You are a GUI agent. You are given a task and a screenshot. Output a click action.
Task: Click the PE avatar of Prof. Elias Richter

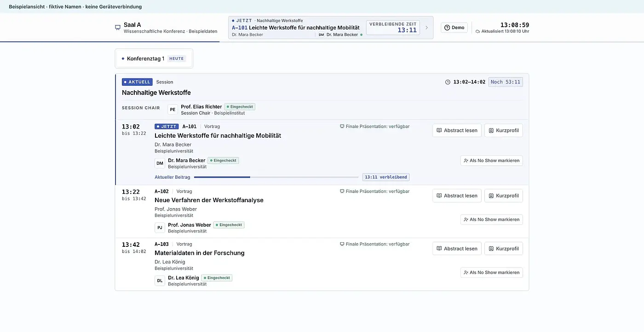pyautogui.click(x=172, y=110)
